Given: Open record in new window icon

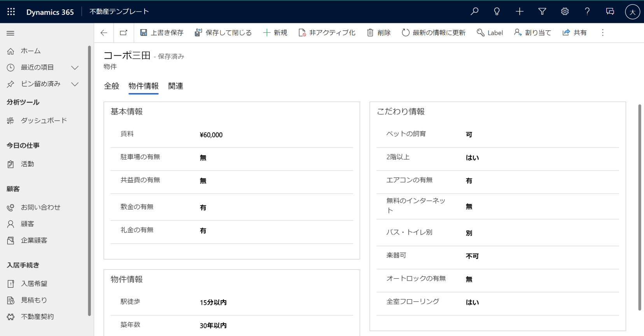Looking at the screenshot, I should [x=124, y=33].
